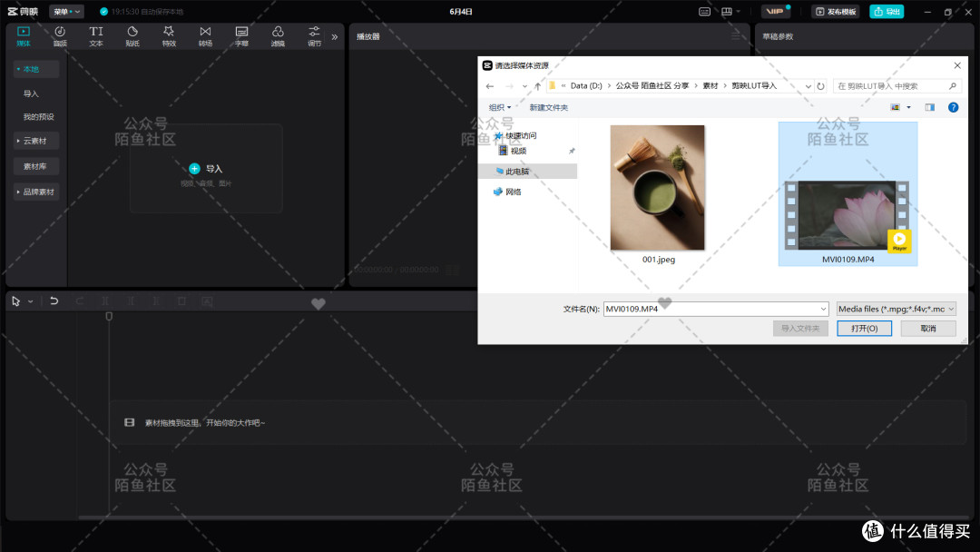The image size is (980, 552).
Task: Open the 媒体 media tab
Action: tap(23, 36)
